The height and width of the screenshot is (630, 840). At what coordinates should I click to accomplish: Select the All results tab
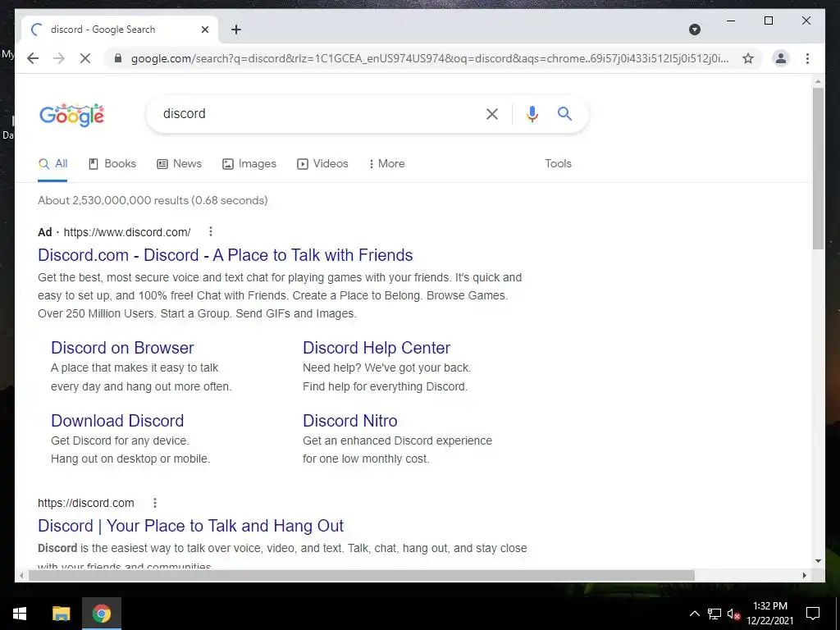[52, 163]
